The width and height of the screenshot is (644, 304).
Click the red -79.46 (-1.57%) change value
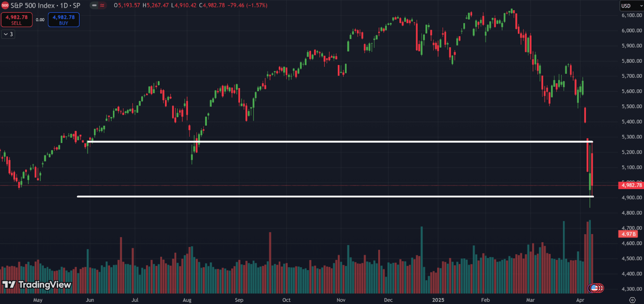pos(247,5)
